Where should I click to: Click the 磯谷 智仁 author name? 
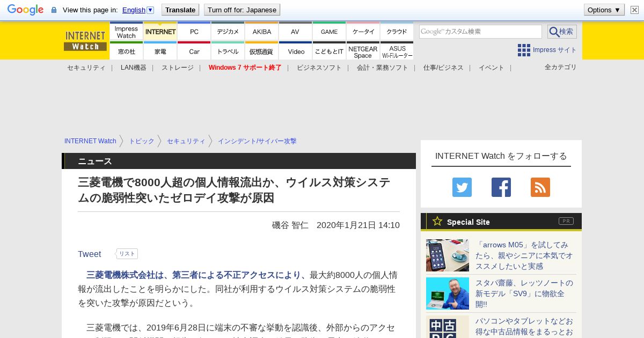click(x=290, y=225)
